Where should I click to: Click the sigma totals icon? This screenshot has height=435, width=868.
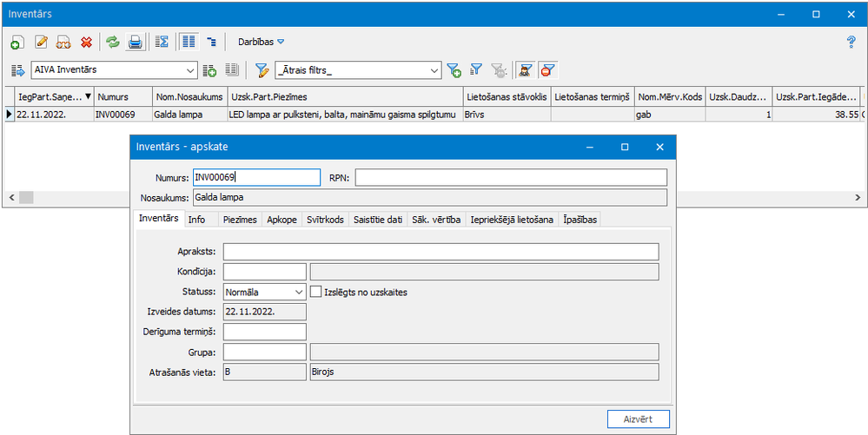(162, 42)
